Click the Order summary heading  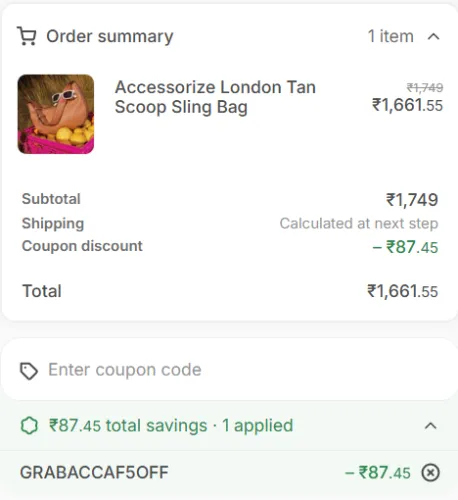point(110,36)
